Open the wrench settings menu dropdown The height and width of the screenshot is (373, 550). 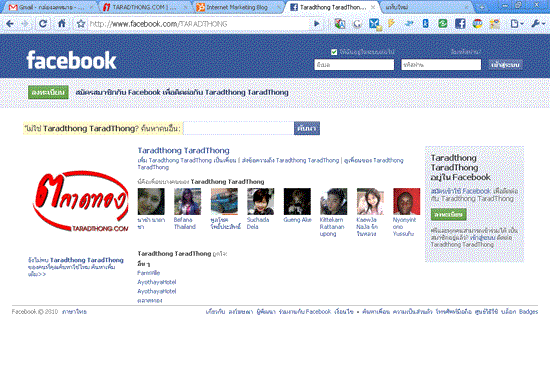point(538,24)
